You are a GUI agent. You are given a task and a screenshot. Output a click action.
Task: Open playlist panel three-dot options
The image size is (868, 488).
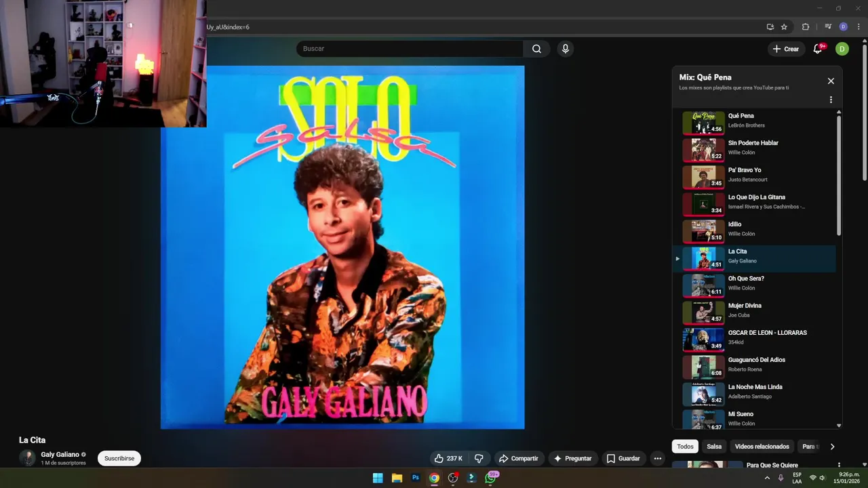tap(831, 100)
